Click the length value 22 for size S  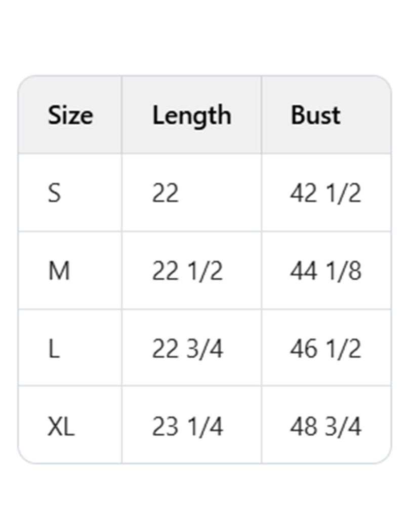point(166,193)
